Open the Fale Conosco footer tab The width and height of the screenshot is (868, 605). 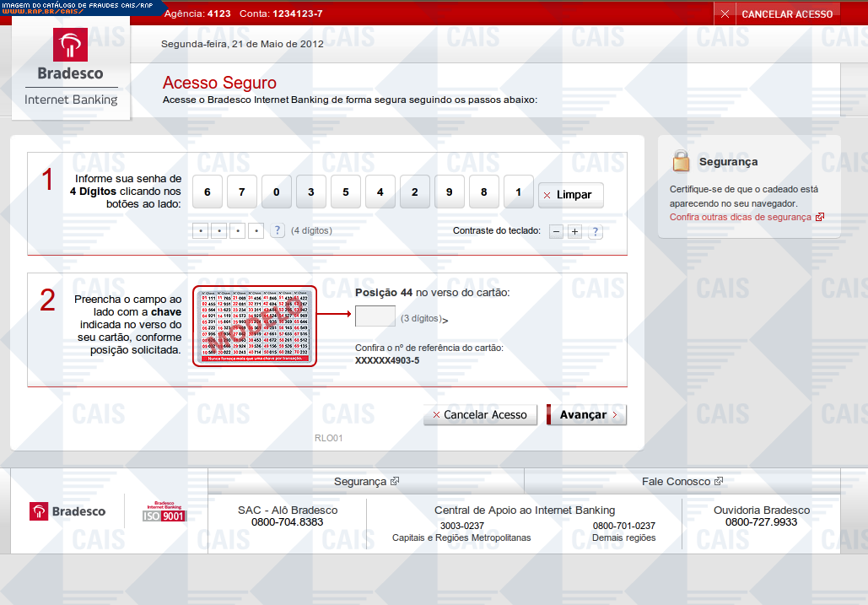682,481
